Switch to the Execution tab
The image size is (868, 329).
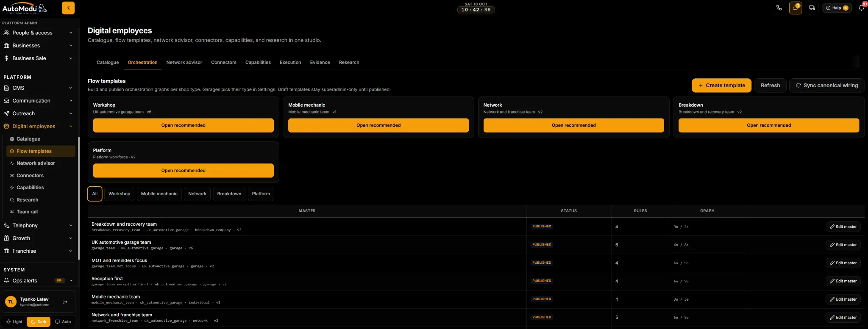(x=290, y=62)
